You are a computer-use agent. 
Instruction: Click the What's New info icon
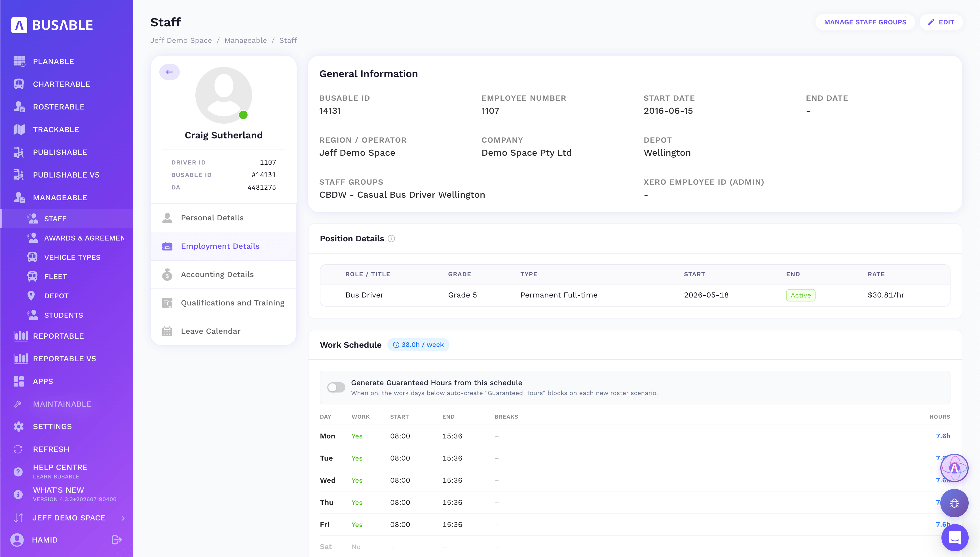18,494
